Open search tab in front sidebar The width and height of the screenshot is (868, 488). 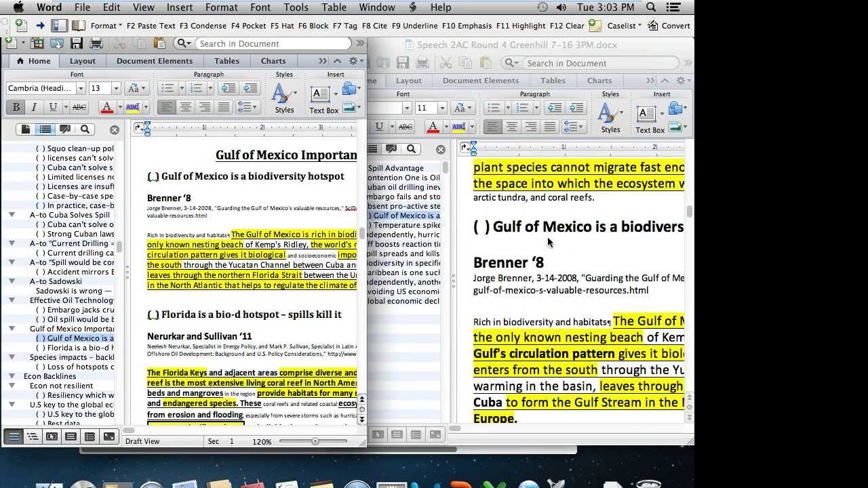[x=85, y=129]
